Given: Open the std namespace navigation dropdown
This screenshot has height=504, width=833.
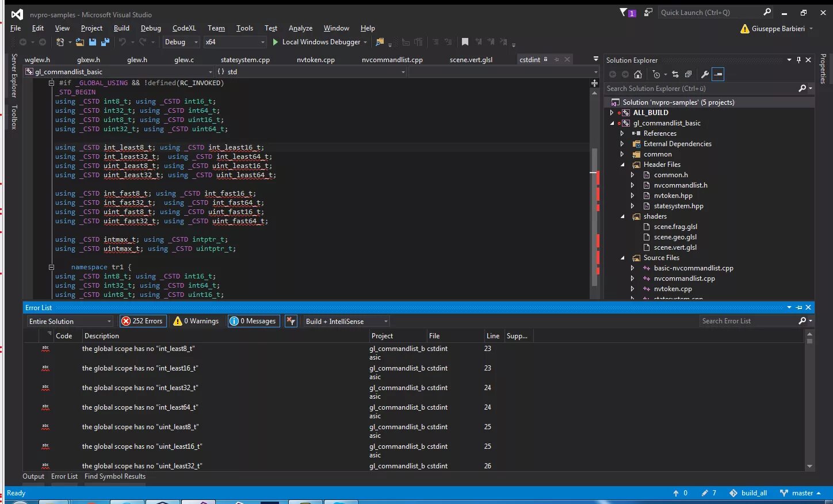Looking at the screenshot, I should click(311, 72).
